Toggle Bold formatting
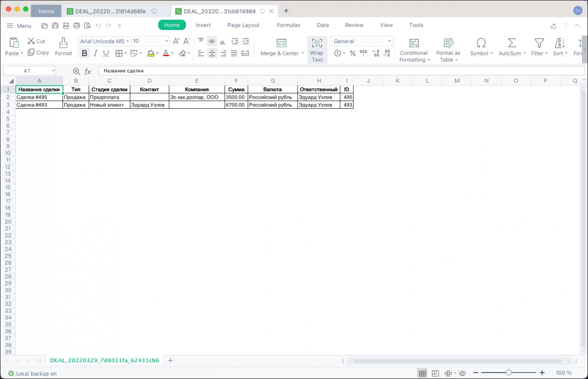This screenshot has height=379, width=588. click(x=85, y=53)
